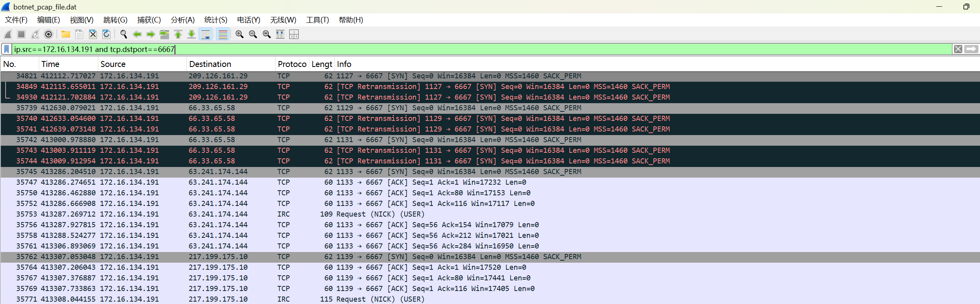Reload this capture file
The height and width of the screenshot is (304, 980).
tap(106, 35)
